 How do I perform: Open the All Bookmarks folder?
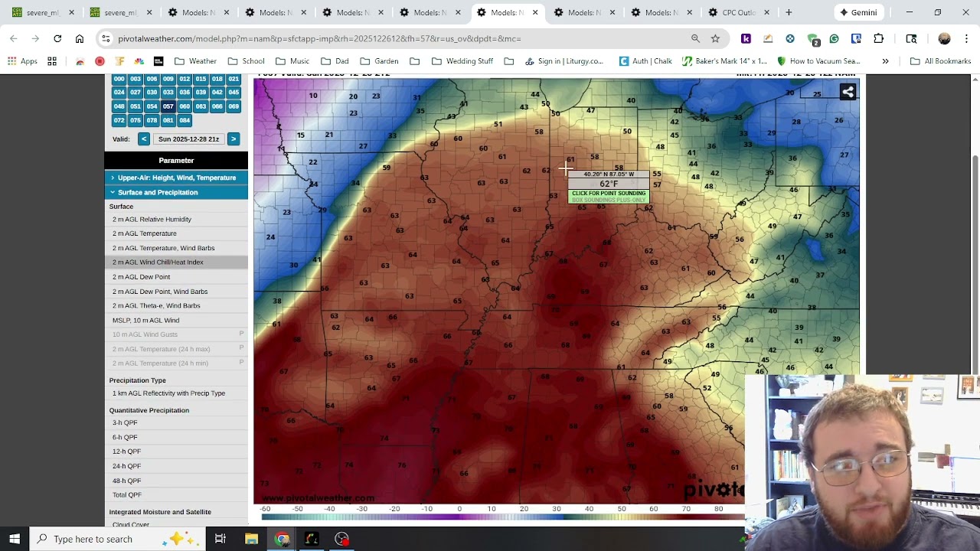point(940,61)
